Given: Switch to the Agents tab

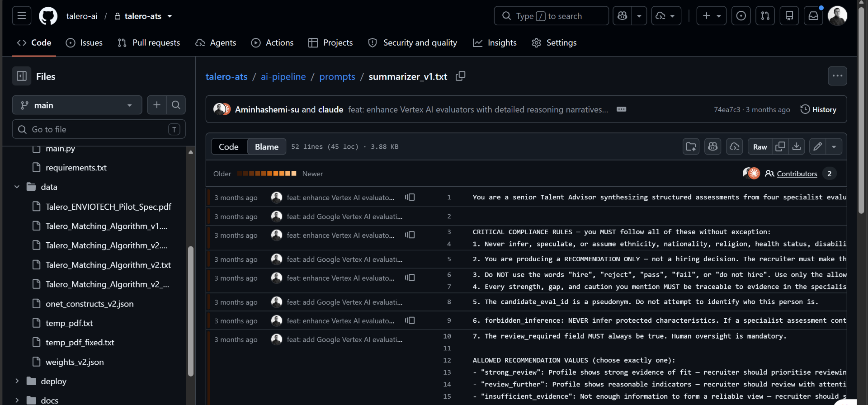Looking at the screenshot, I should pyautogui.click(x=216, y=42).
